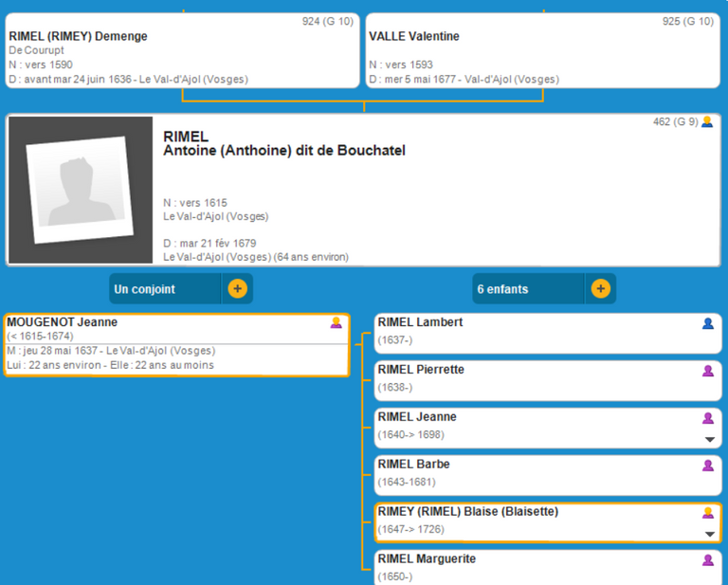The width and height of the screenshot is (728, 585).
Task: Click the plus icon beside Un conjoint
Action: click(x=237, y=289)
